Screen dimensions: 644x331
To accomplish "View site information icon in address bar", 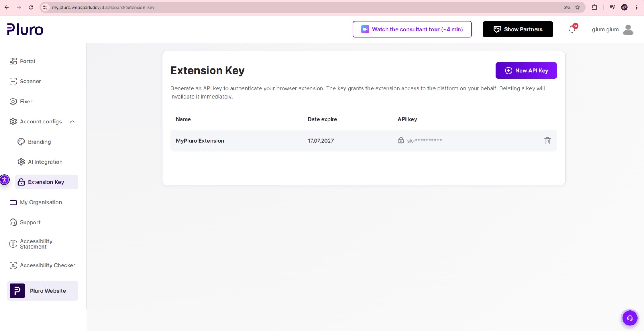I will pos(45,7).
